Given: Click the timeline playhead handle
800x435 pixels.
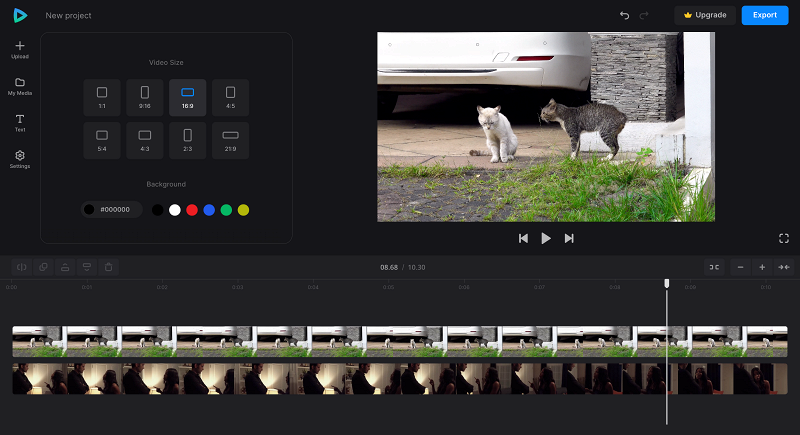Looking at the screenshot, I should [x=666, y=283].
